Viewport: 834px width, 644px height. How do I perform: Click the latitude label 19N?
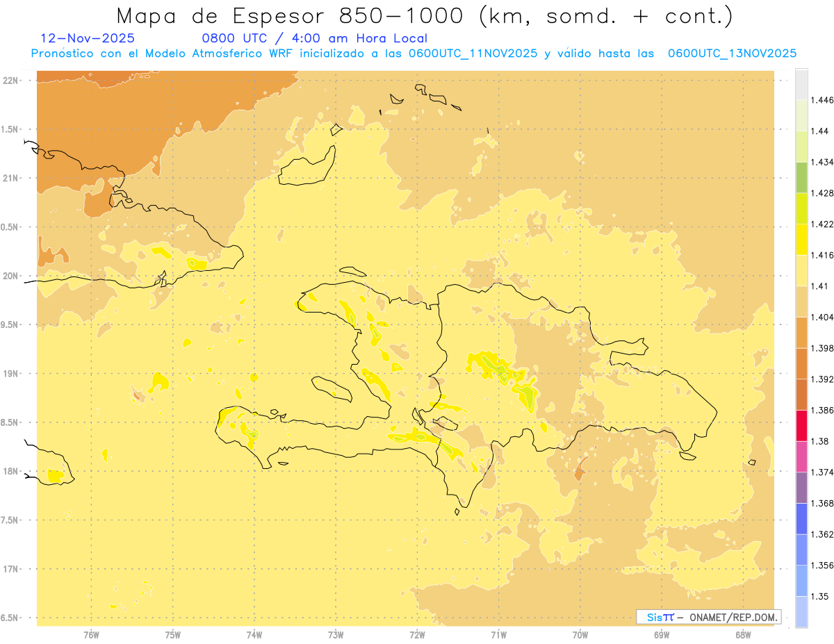coord(12,374)
